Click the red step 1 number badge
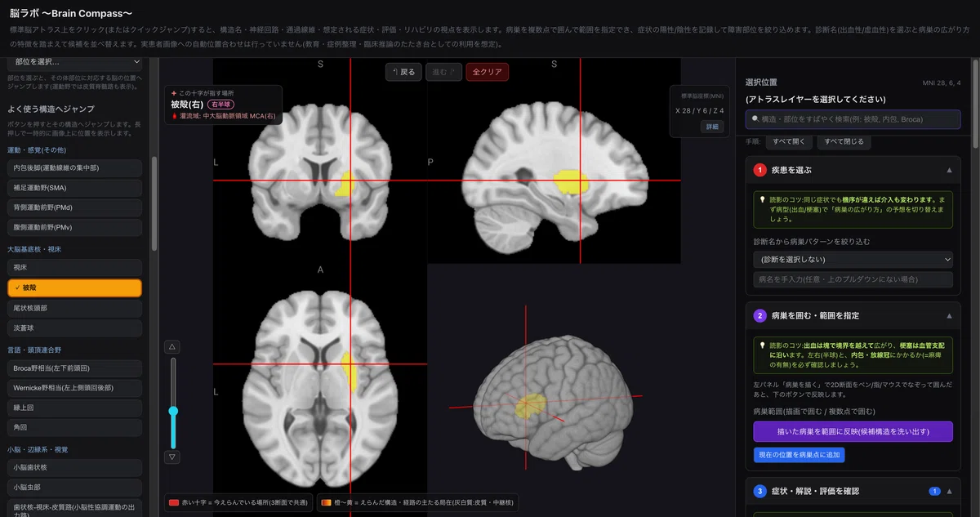Image resolution: width=980 pixels, height=517 pixels. pyautogui.click(x=759, y=170)
